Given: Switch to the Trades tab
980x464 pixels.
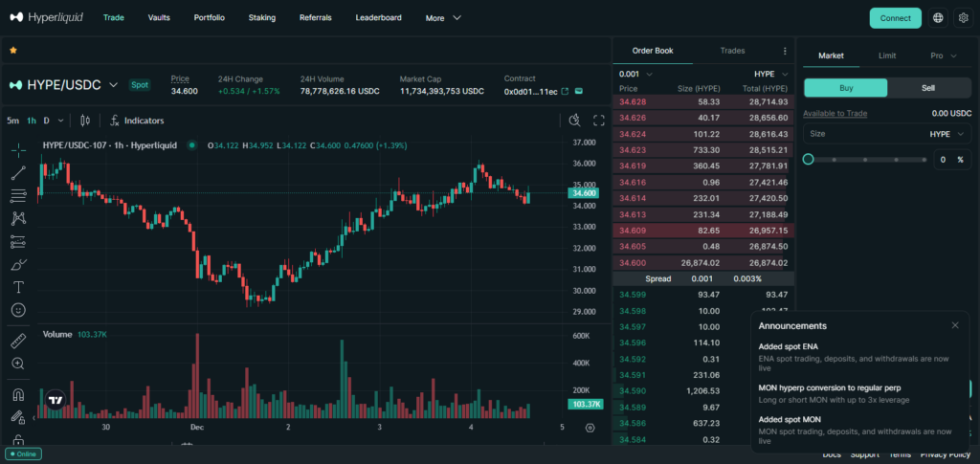Looking at the screenshot, I should click(732, 51).
